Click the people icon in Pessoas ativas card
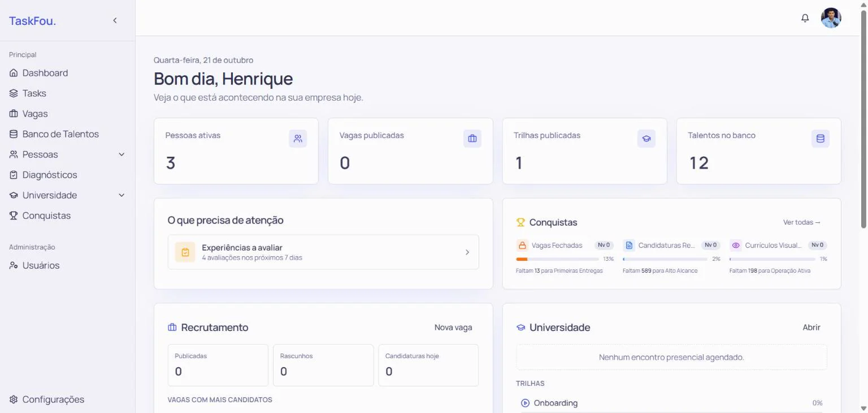This screenshot has width=868, height=413. click(298, 139)
